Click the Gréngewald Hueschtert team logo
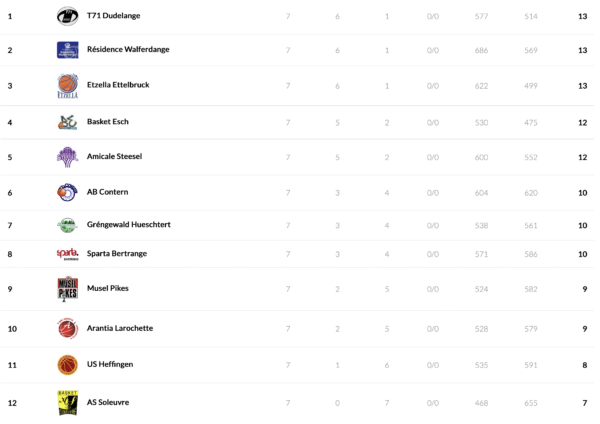 click(x=67, y=225)
